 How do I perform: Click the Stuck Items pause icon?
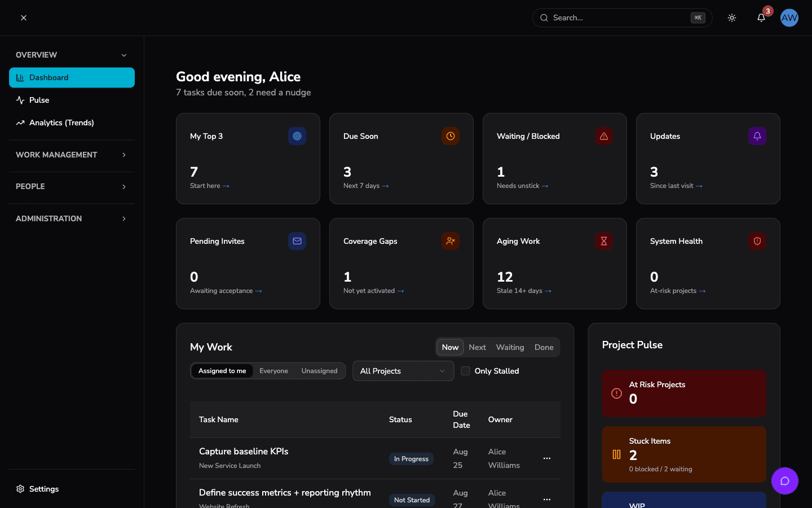click(x=617, y=454)
